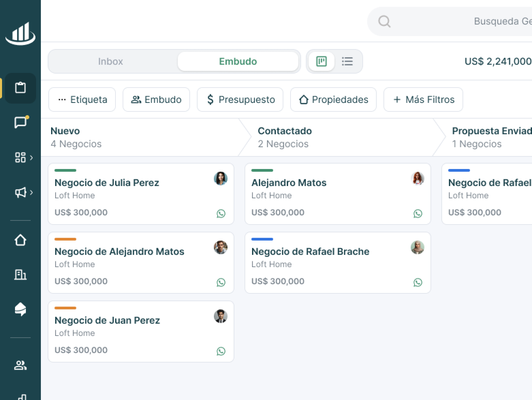Stay on the Embudo tab

tap(238, 61)
